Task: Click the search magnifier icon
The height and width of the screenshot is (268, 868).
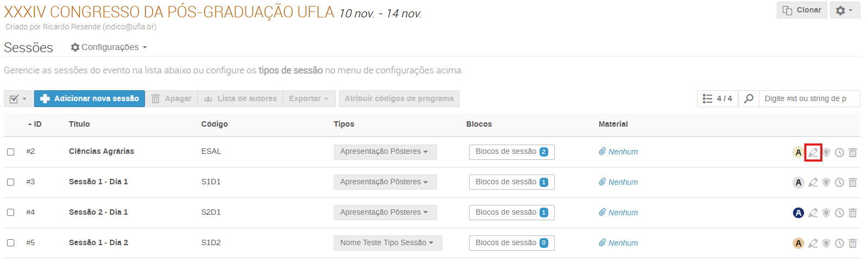Action: (749, 98)
